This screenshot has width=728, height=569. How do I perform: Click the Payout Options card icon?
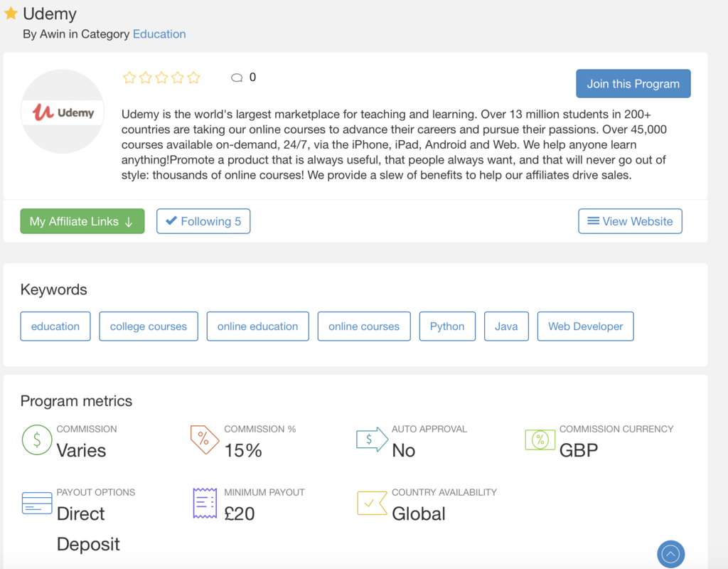coord(36,503)
